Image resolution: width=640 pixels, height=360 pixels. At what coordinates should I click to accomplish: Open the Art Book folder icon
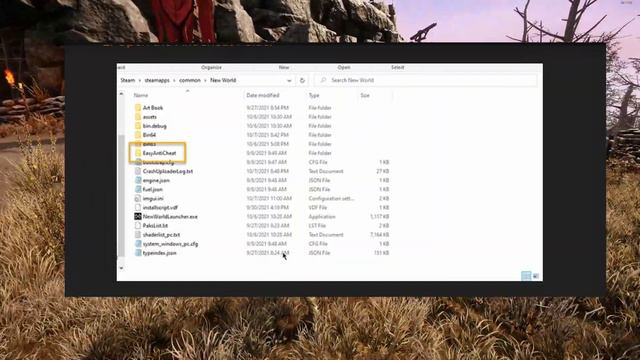(x=138, y=108)
